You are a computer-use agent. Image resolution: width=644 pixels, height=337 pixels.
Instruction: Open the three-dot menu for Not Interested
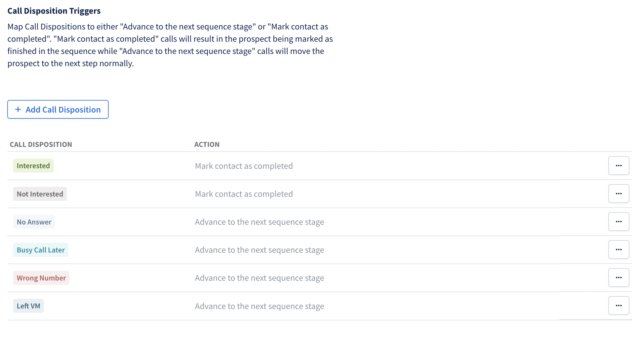click(619, 194)
